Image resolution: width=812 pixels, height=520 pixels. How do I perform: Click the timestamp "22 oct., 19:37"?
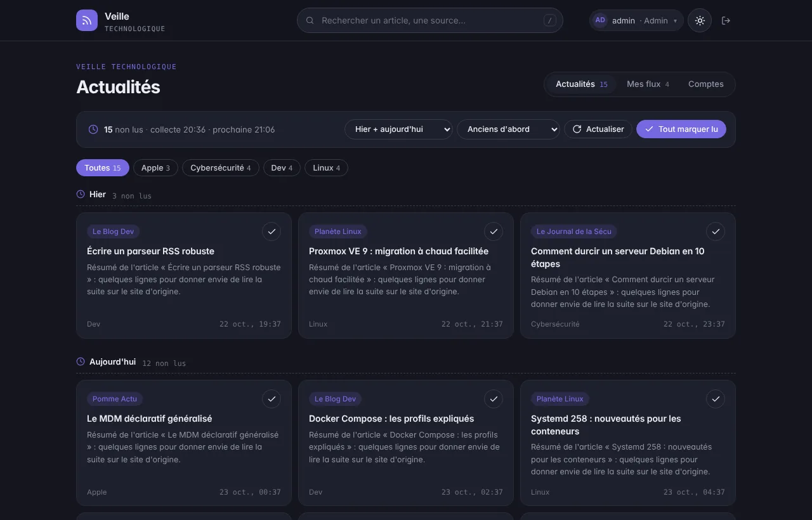250,324
